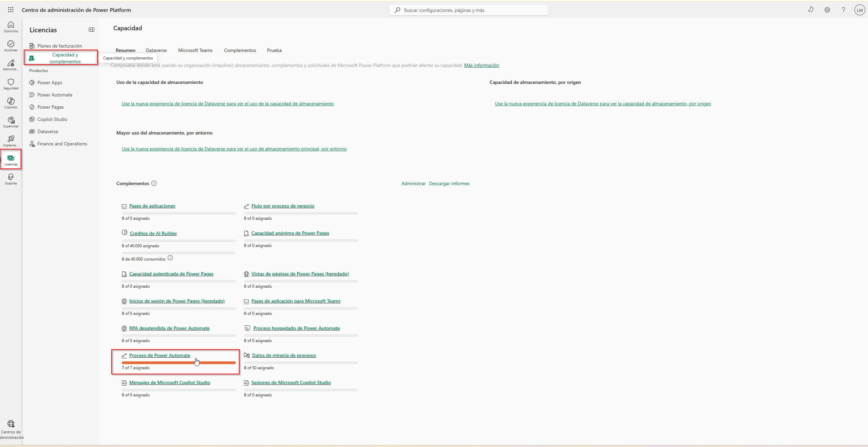868x447 pixels.
Task: Open Power Automate product in sidebar
Action: pos(55,95)
